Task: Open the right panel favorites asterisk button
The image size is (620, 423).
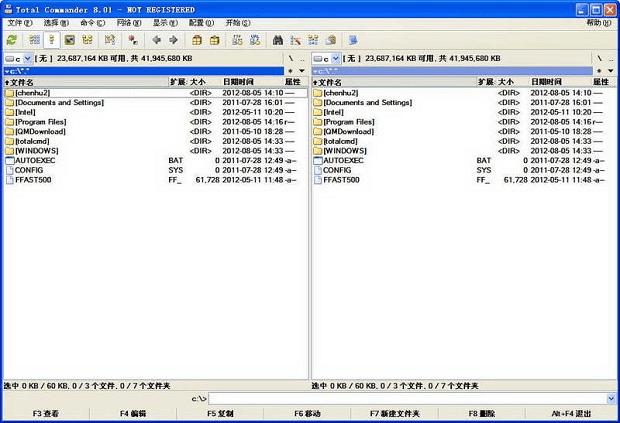Action: coord(599,71)
